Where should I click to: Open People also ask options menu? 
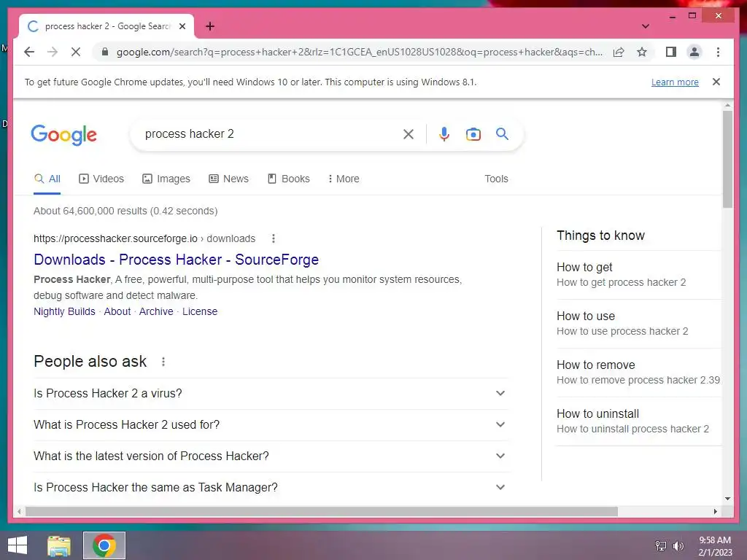[x=163, y=362]
